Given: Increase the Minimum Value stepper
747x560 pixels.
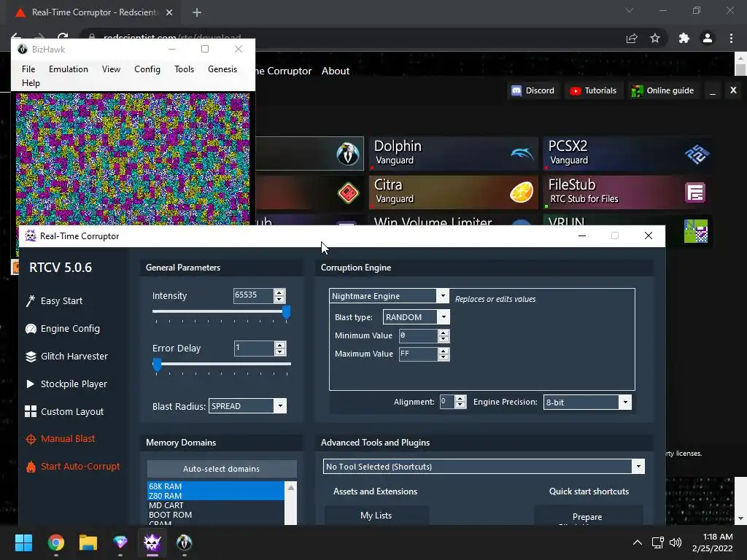Looking at the screenshot, I should (x=444, y=332).
